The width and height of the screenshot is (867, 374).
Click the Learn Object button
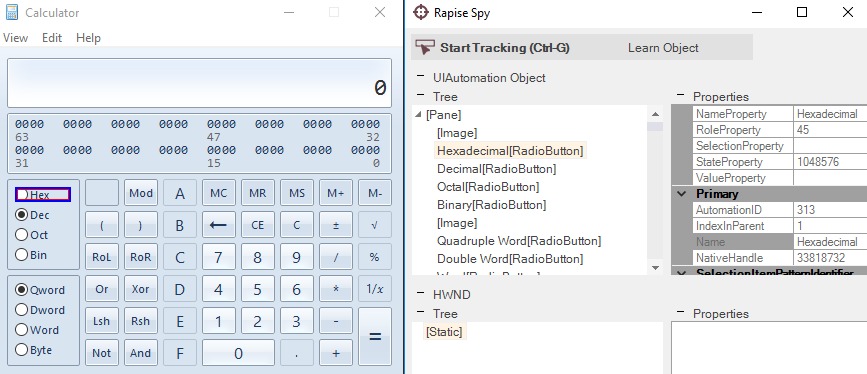click(x=663, y=48)
